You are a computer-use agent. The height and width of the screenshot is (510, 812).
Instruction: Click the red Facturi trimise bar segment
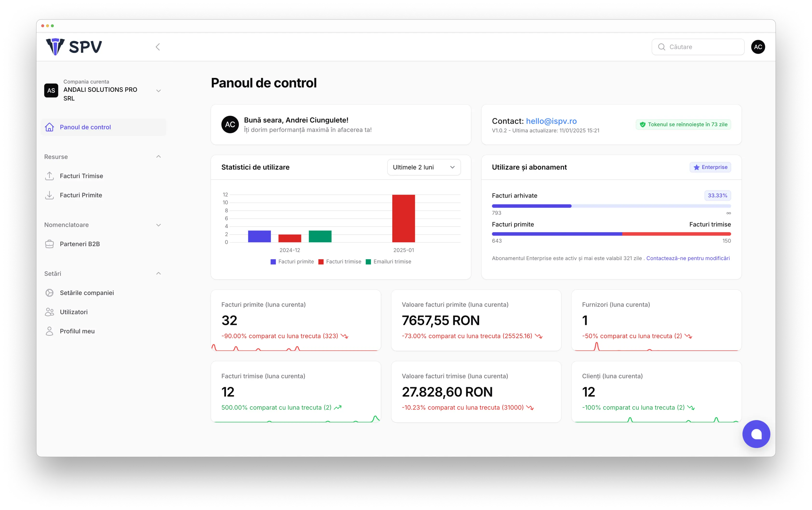[x=676, y=234]
